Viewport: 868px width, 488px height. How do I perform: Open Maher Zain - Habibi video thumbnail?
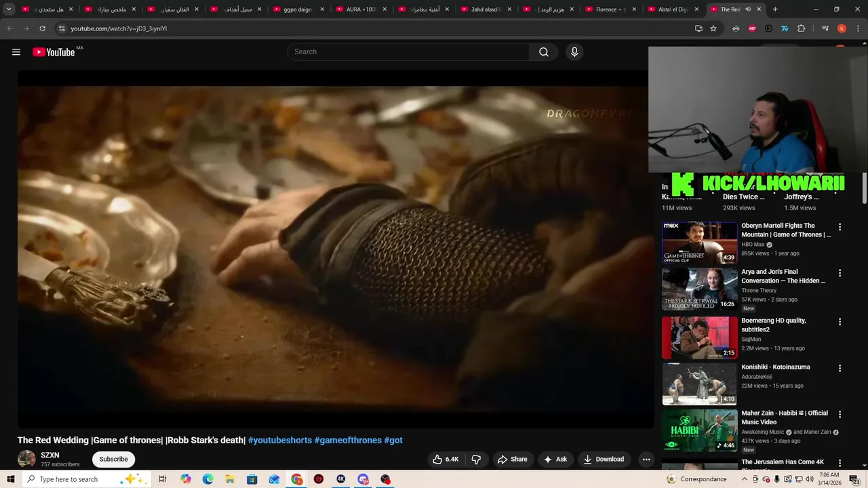699,430
